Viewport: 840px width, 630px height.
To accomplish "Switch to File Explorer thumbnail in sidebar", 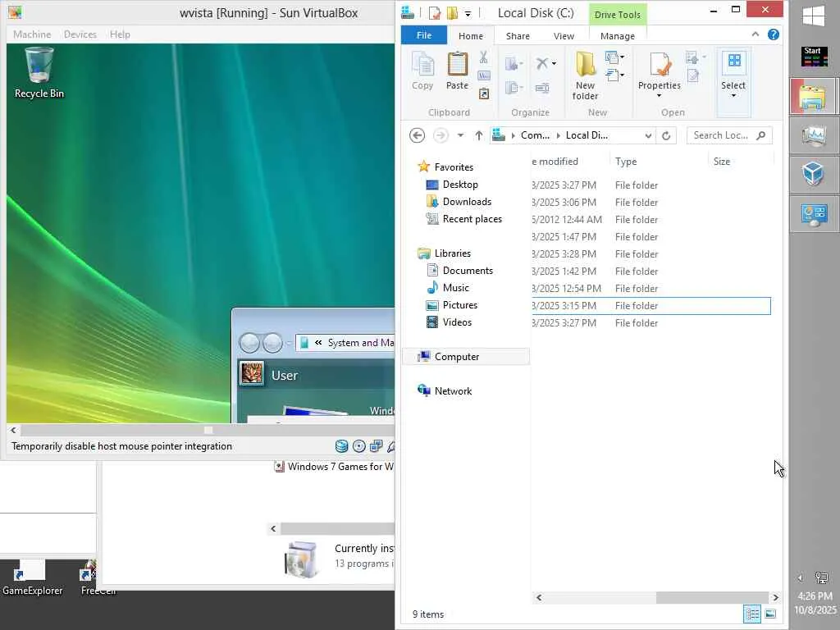I will (812, 96).
